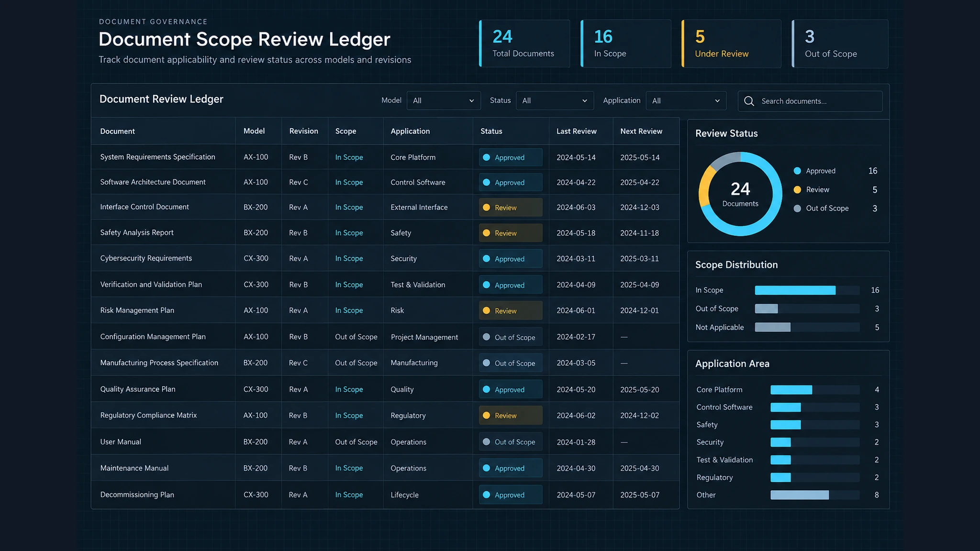Click Approved badge for Decommissioning Plan
The width and height of the screenshot is (980, 551).
511,495
